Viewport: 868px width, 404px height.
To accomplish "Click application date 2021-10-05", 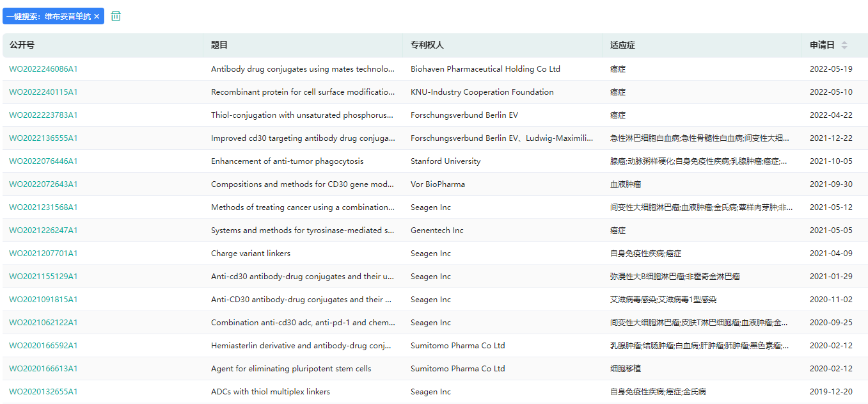I will click(831, 161).
